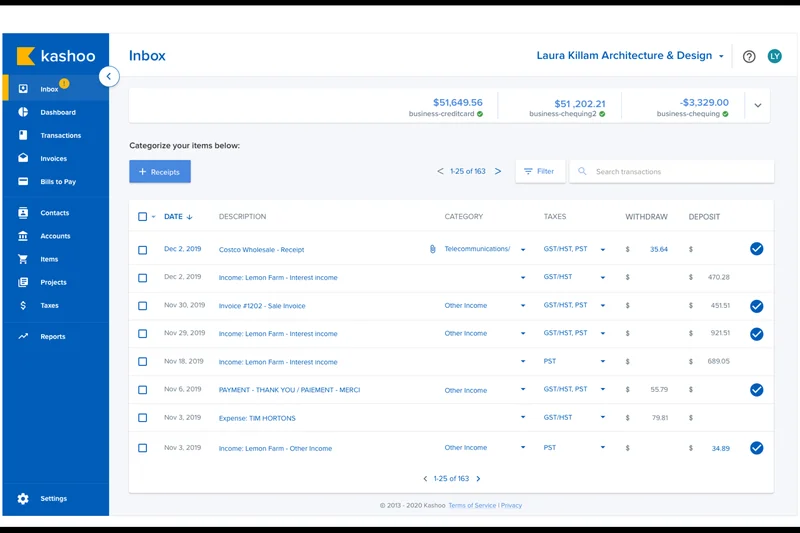
Task: Open the Terms of Service link
Action: (x=472, y=506)
